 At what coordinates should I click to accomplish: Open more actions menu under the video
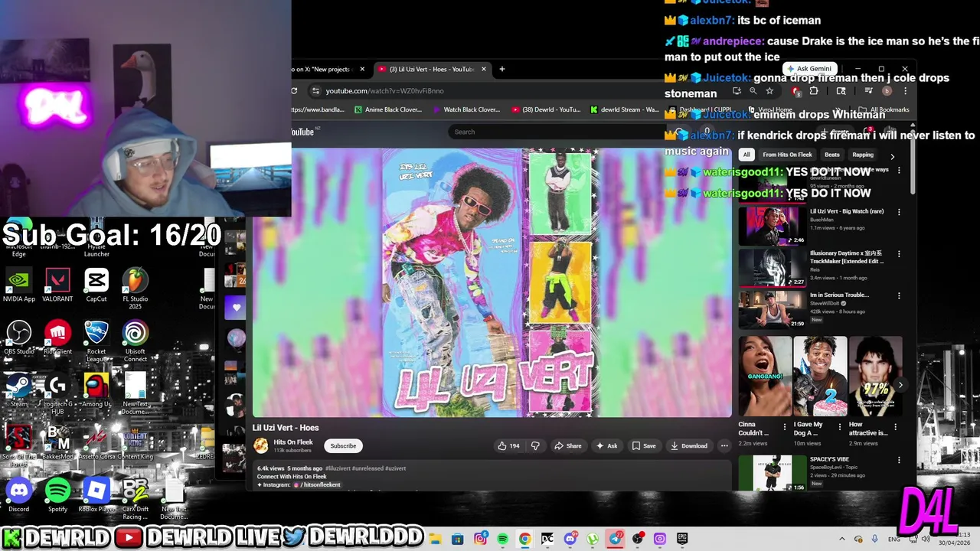tap(724, 446)
